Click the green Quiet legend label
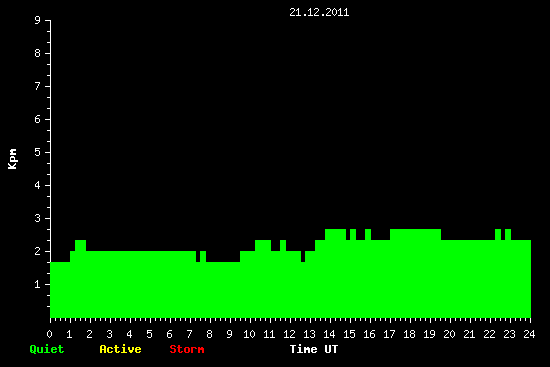Viewport: 550px width, 367px height. coord(47,349)
